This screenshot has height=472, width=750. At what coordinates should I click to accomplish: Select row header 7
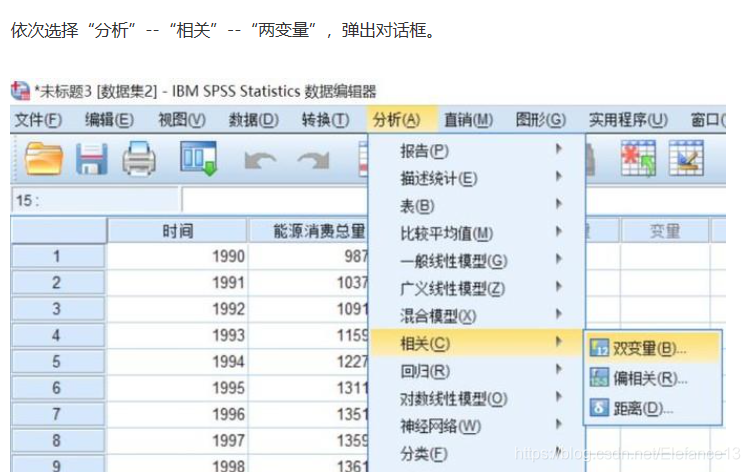point(57,414)
